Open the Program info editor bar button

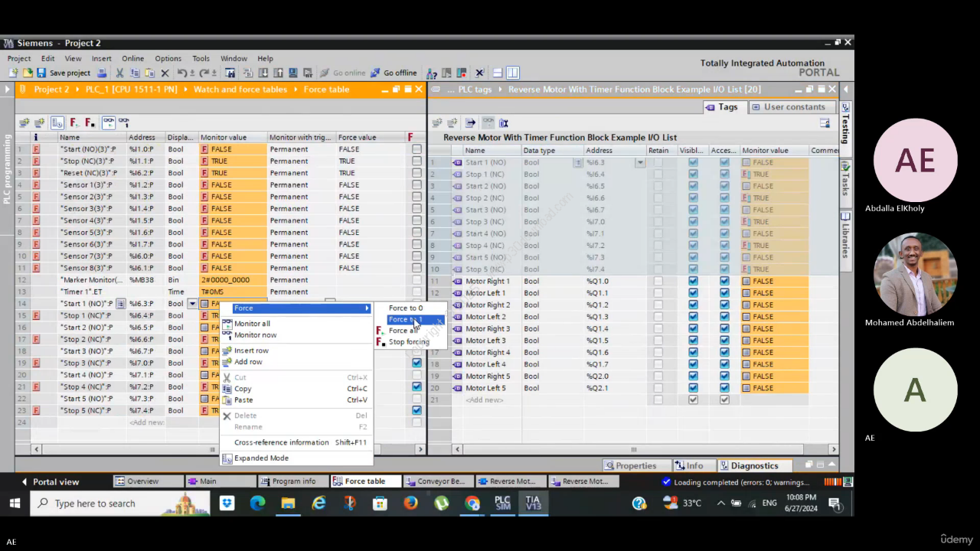pos(293,481)
